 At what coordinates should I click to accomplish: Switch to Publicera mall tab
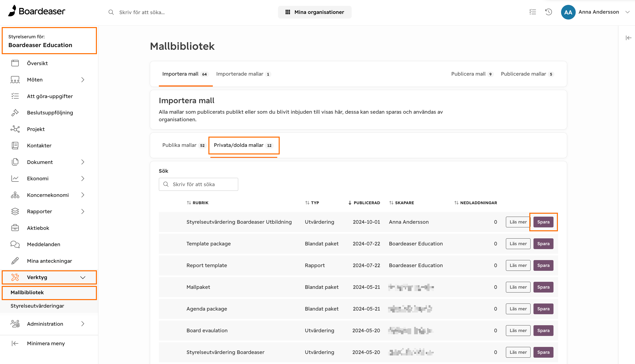coord(472,74)
